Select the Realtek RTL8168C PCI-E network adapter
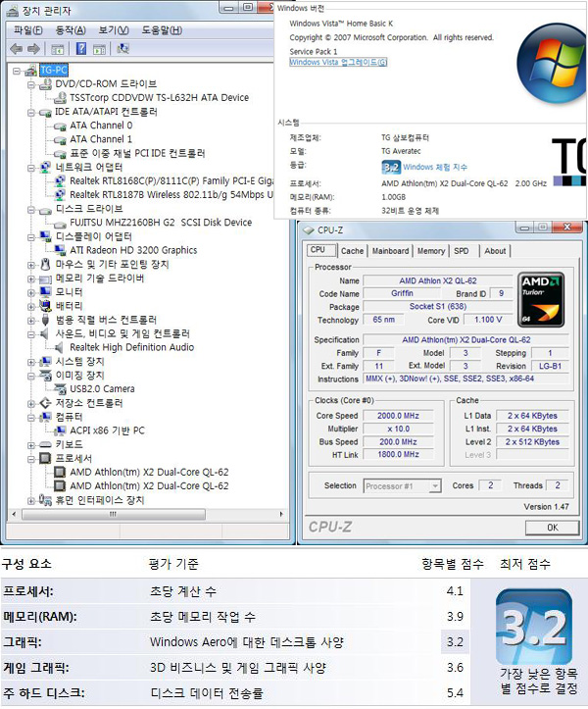 pos(171,180)
